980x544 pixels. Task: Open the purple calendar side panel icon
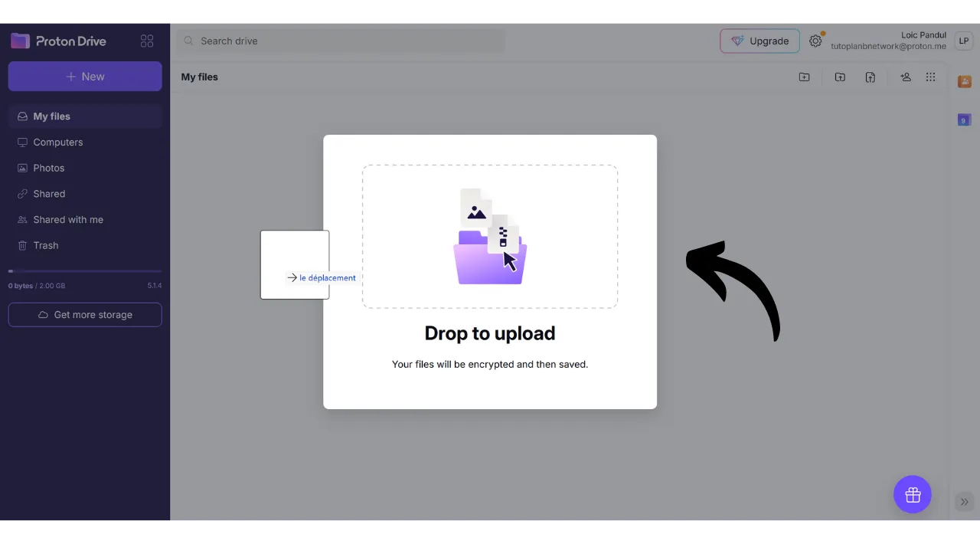(965, 120)
